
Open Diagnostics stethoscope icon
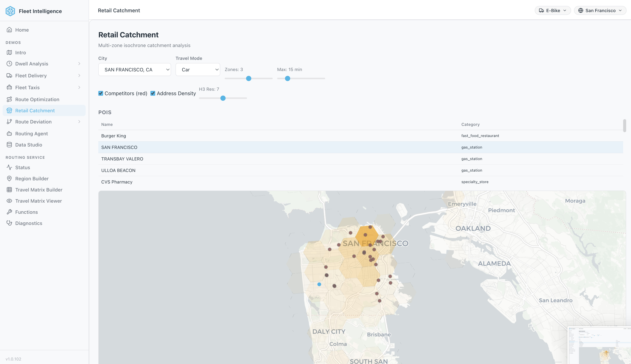pyautogui.click(x=9, y=223)
